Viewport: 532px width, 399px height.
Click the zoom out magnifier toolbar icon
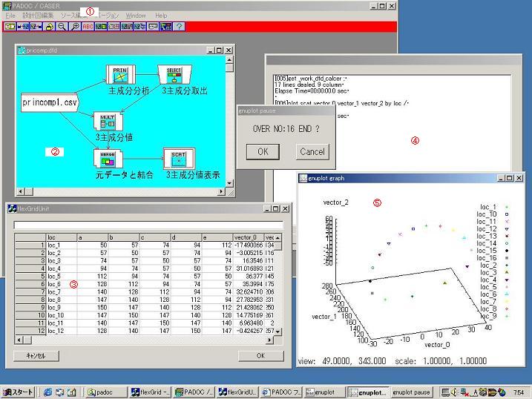click(x=62, y=26)
